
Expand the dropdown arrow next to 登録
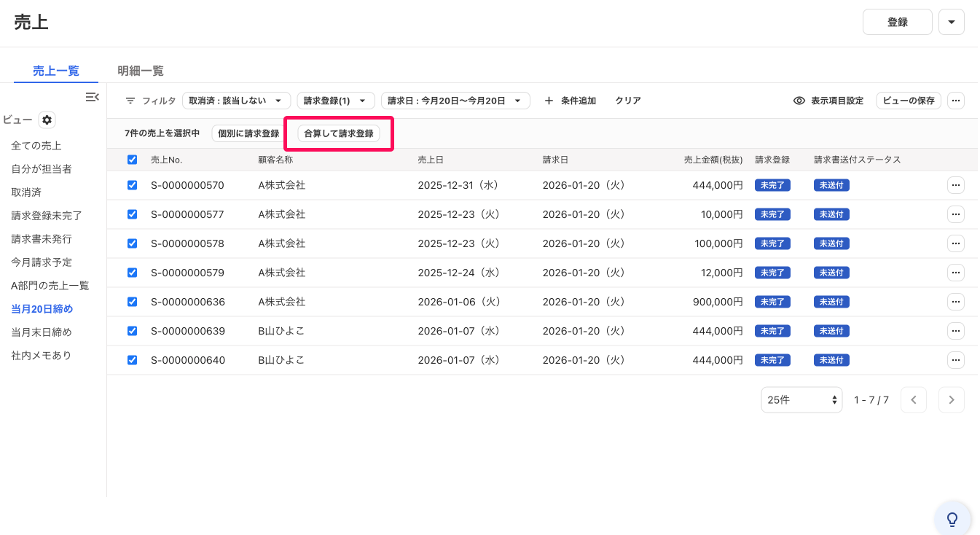(952, 22)
